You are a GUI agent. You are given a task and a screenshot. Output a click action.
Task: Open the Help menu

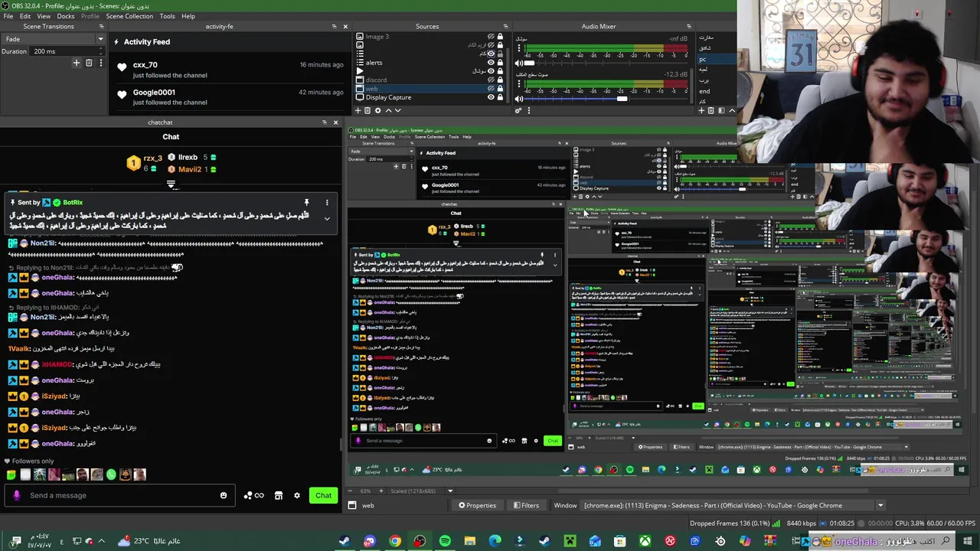click(x=188, y=16)
